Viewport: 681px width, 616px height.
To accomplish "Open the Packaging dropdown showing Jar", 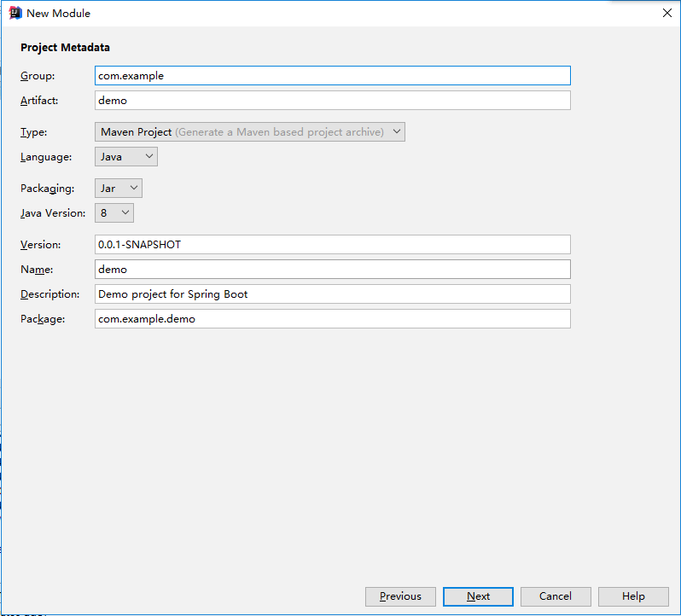I will point(118,189).
